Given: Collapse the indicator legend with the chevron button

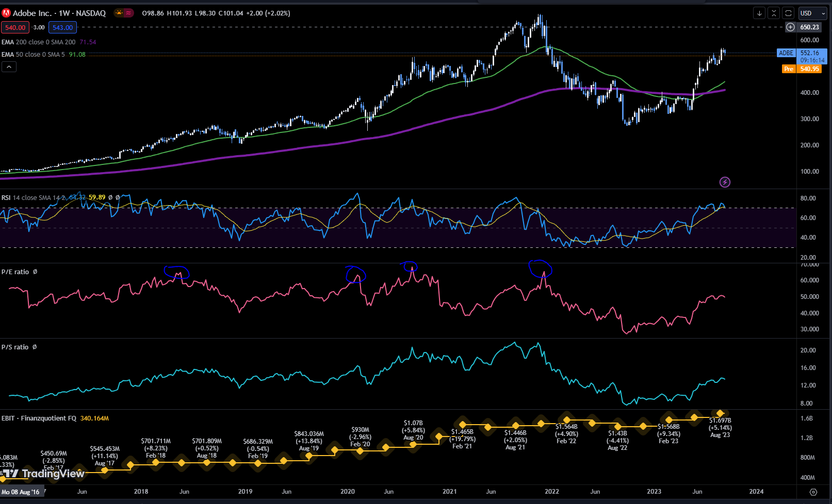Looking at the screenshot, I should coord(9,66).
